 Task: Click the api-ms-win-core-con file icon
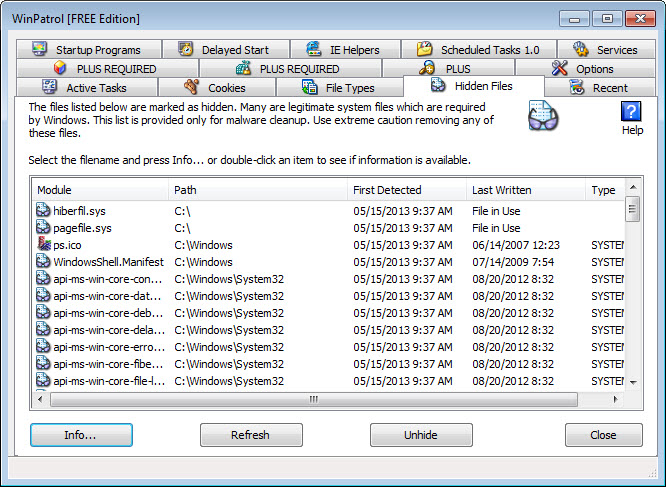click(43, 278)
